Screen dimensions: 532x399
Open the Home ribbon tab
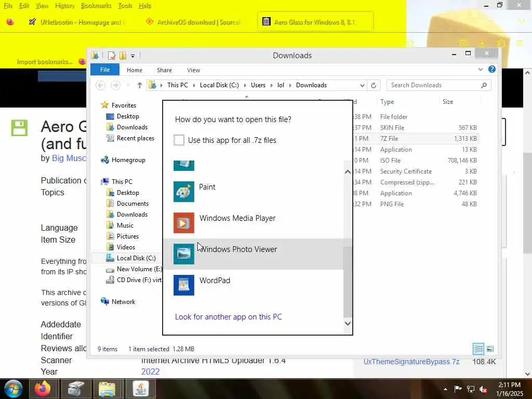135,70
